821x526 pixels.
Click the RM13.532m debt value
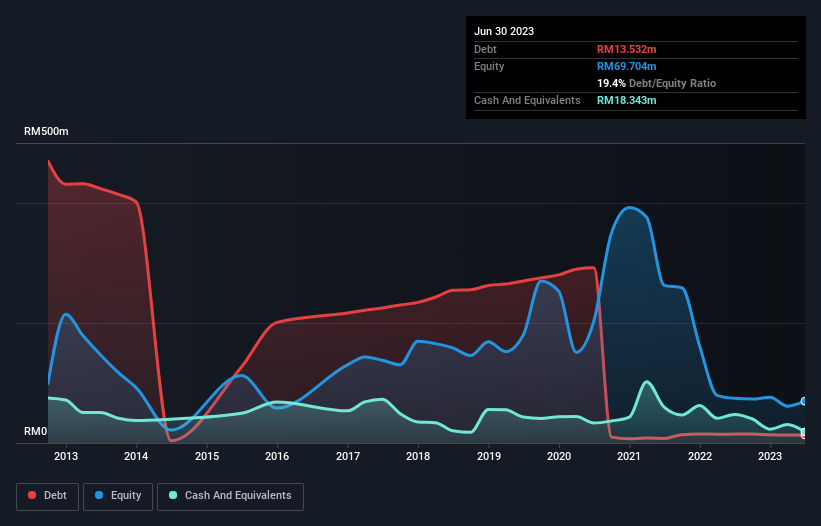pyautogui.click(x=626, y=49)
